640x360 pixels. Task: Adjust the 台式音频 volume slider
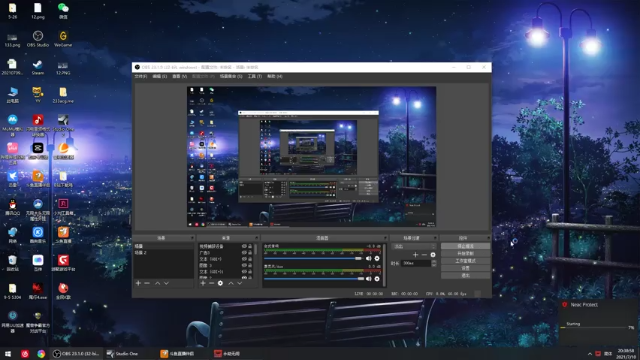pos(313,258)
